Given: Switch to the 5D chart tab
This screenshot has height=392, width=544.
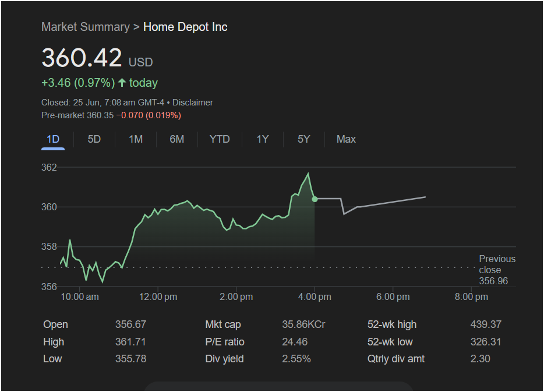Looking at the screenshot, I should coord(94,139).
